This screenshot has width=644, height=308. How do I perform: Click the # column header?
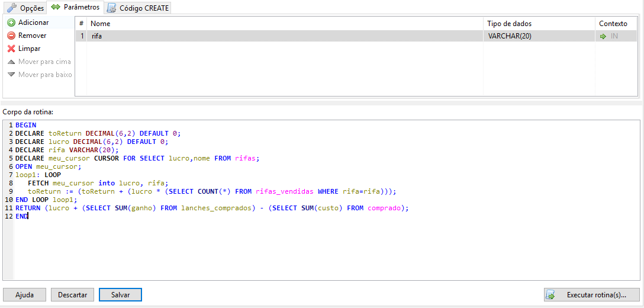pyautogui.click(x=81, y=24)
